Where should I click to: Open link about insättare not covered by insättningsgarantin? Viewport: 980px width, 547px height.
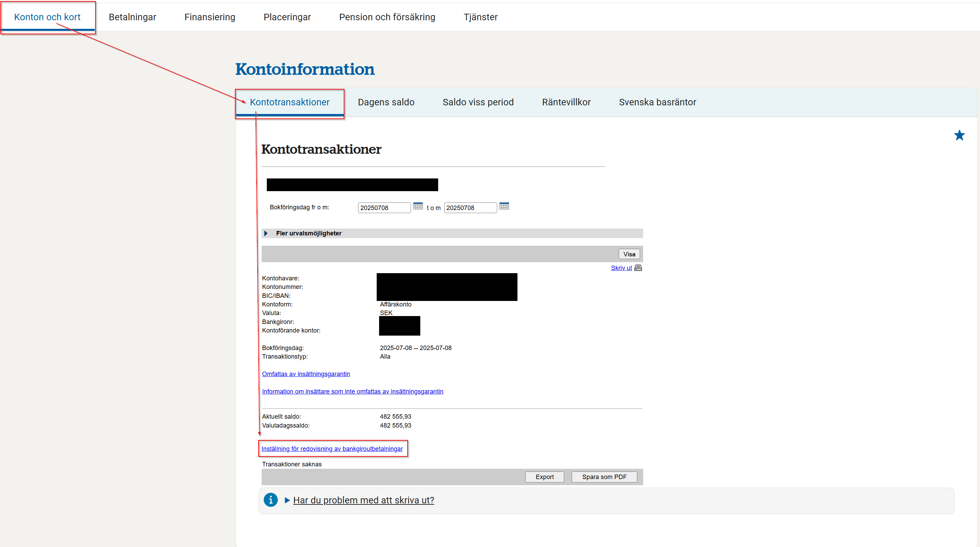[x=352, y=392]
